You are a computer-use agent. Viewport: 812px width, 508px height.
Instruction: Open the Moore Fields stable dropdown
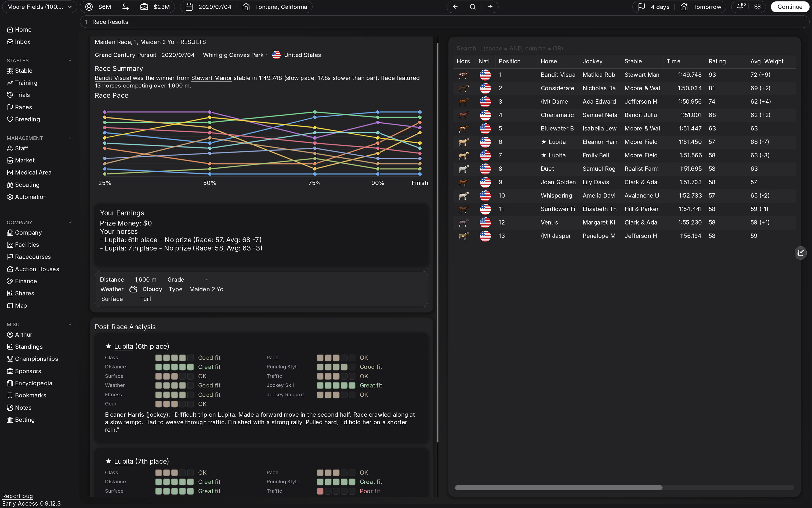40,7
